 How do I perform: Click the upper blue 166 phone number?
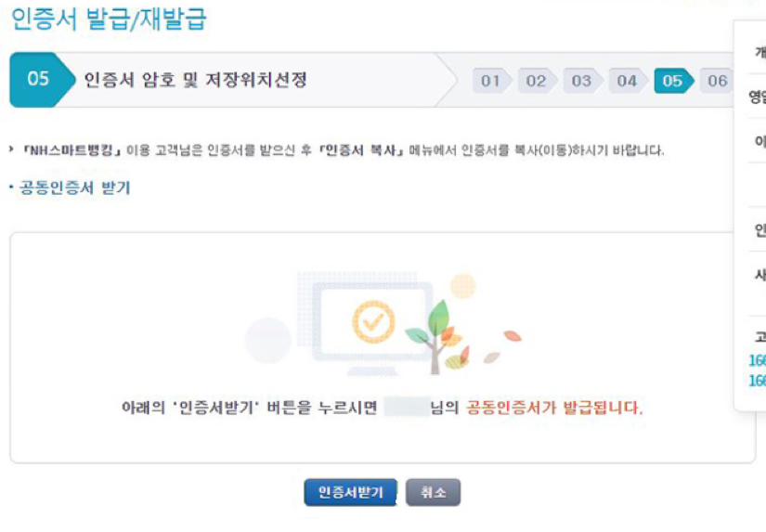(758, 360)
